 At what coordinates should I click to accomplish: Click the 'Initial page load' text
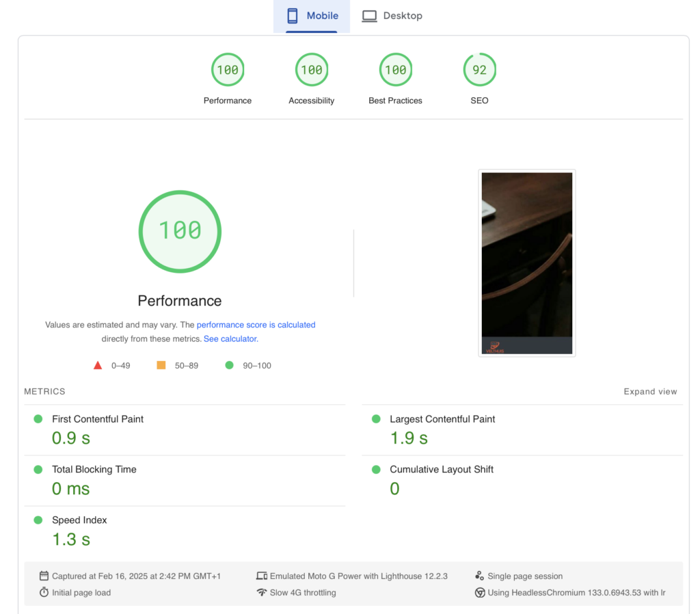81,593
